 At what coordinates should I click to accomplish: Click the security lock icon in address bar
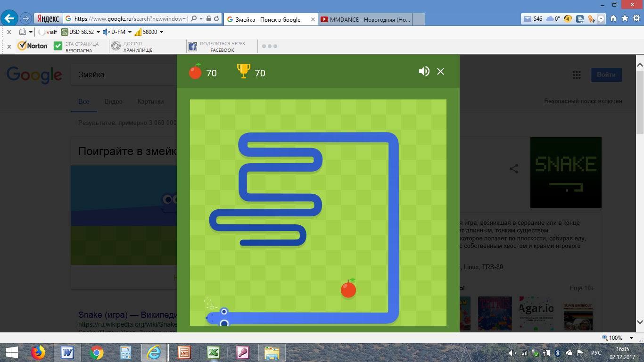tap(208, 19)
